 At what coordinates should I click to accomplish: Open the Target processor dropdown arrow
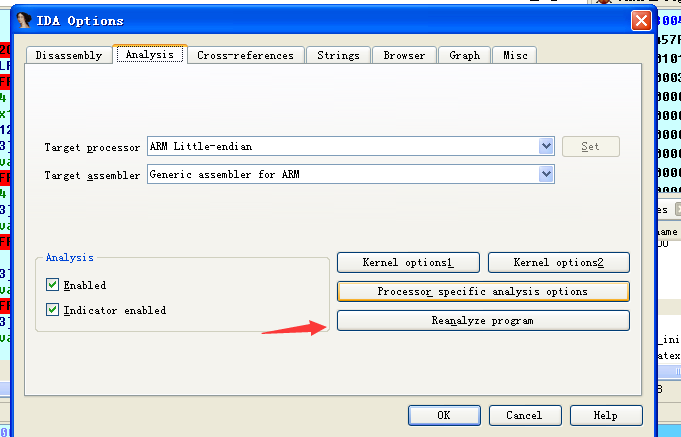(546, 146)
